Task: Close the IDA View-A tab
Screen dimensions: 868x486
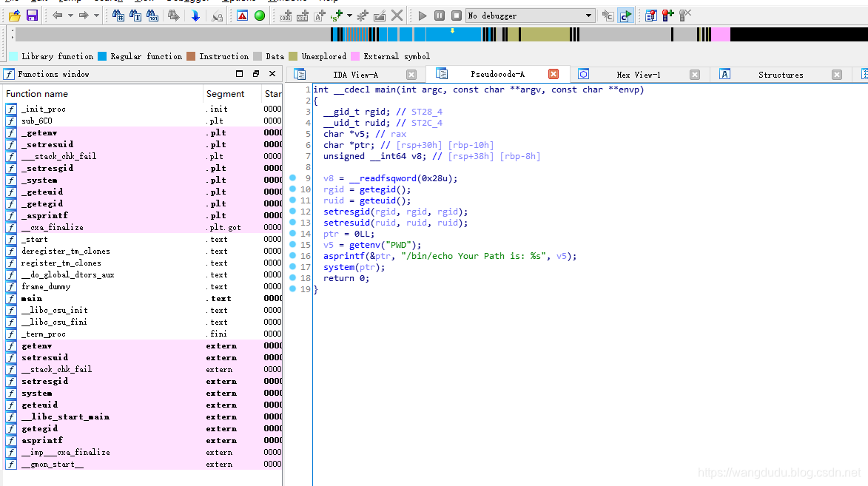Action: pyautogui.click(x=411, y=75)
